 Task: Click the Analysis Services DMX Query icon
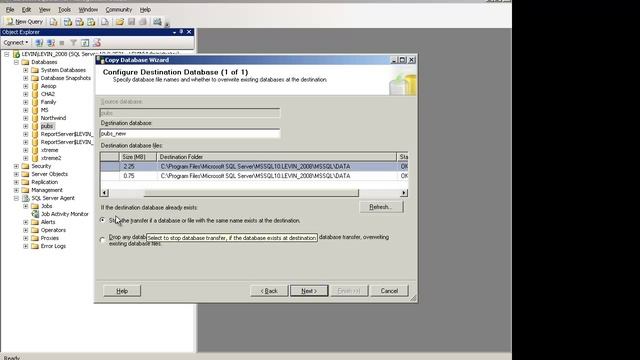80,22
